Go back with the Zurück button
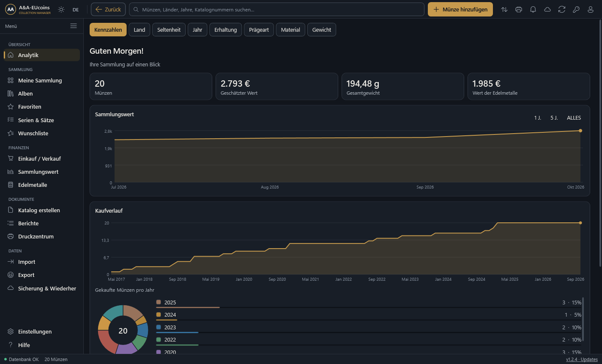 pos(108,9)
